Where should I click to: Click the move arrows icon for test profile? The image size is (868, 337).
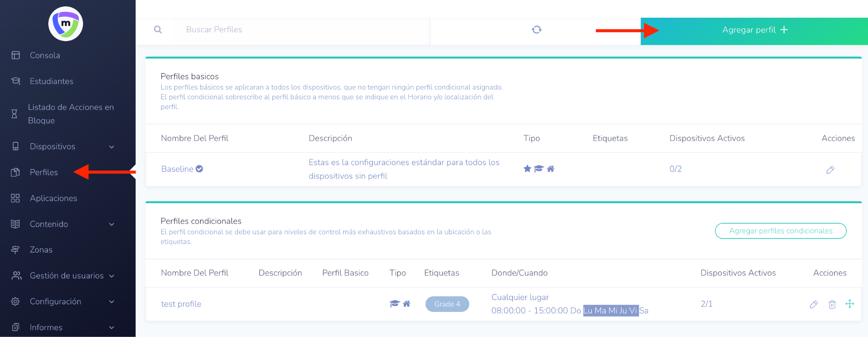point(850,304)
